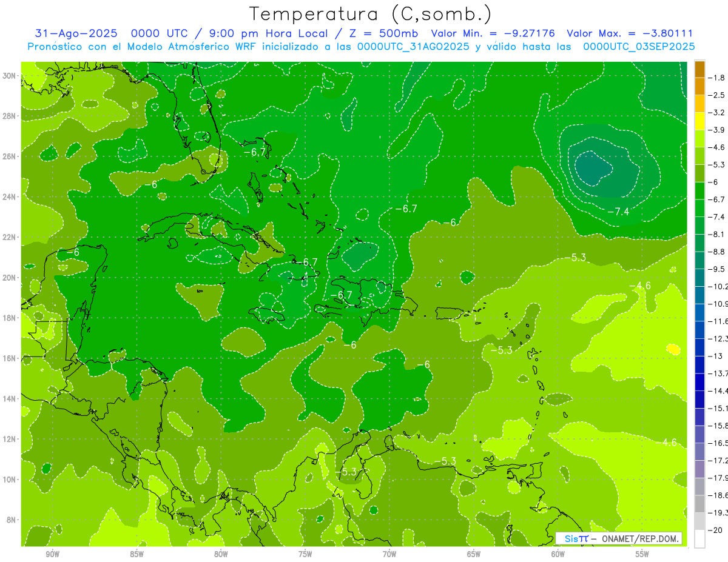728x562 pixels.
Task: Click the teal swatch between -9.5 and -10.2
Action: click(699, 278)
